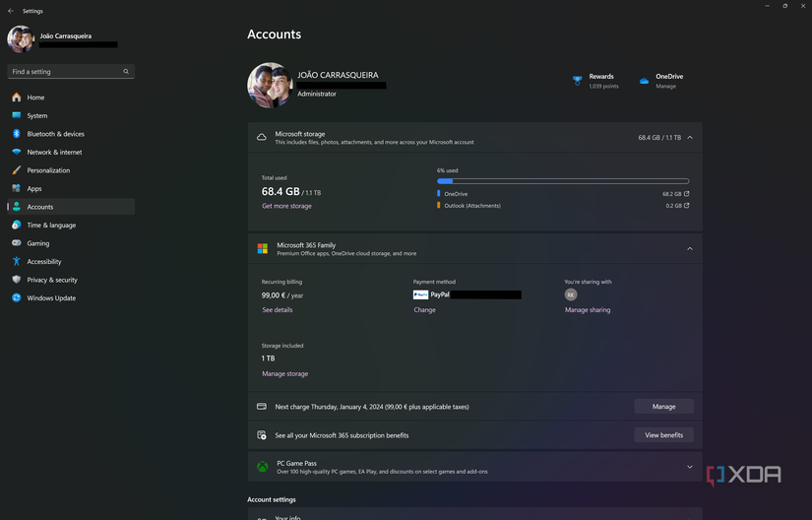
Task: Click the storage usage progress bar
Action: (x=563, y=181)
